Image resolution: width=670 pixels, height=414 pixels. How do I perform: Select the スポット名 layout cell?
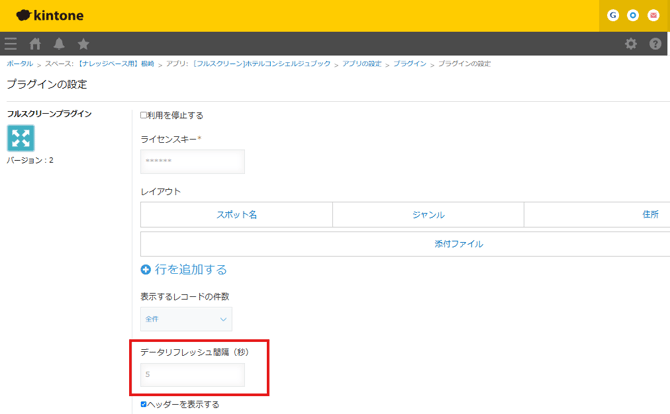click(237, 215)
